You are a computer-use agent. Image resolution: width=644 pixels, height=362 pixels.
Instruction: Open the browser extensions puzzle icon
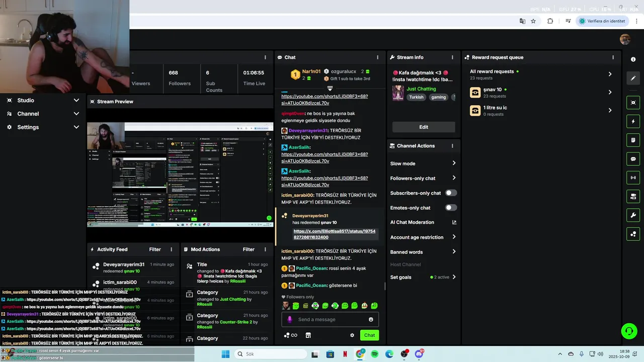coord(550,21)
